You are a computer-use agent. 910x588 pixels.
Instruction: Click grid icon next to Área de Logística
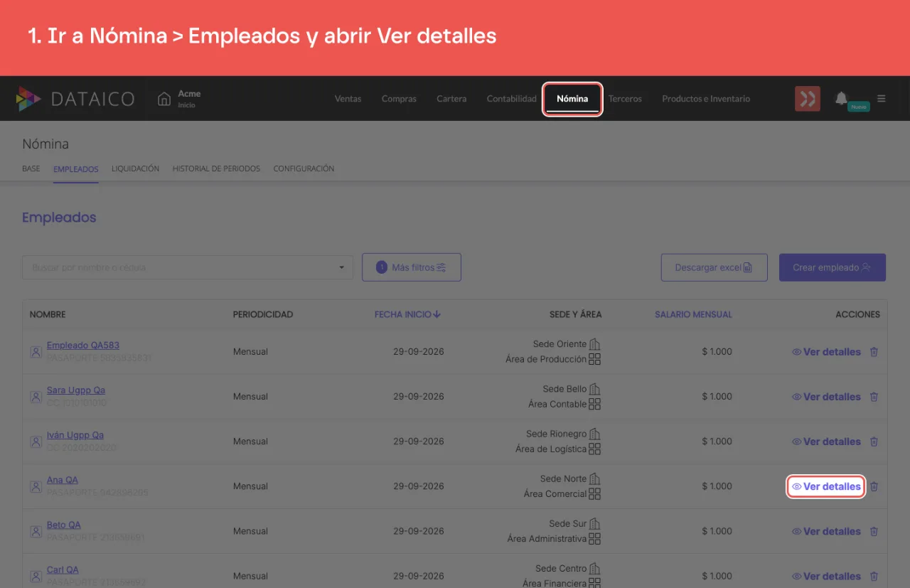pyautogui.click(x=595, y=449)
